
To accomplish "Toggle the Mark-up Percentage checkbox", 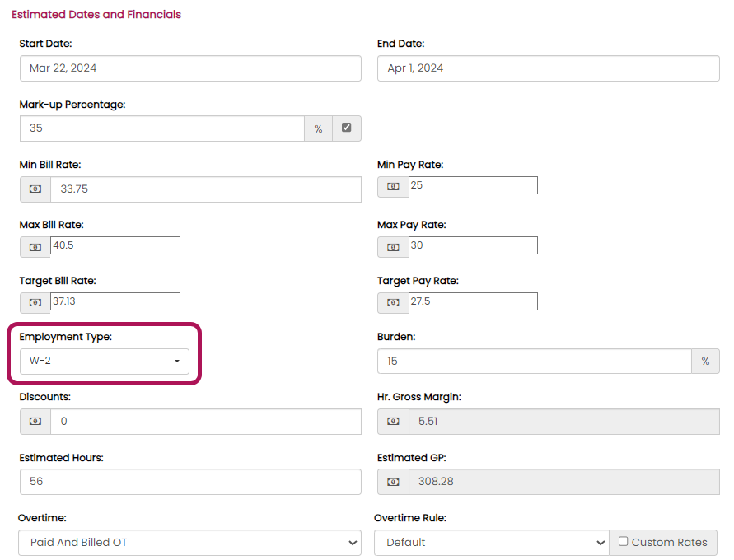I will (x=346, y=128).
